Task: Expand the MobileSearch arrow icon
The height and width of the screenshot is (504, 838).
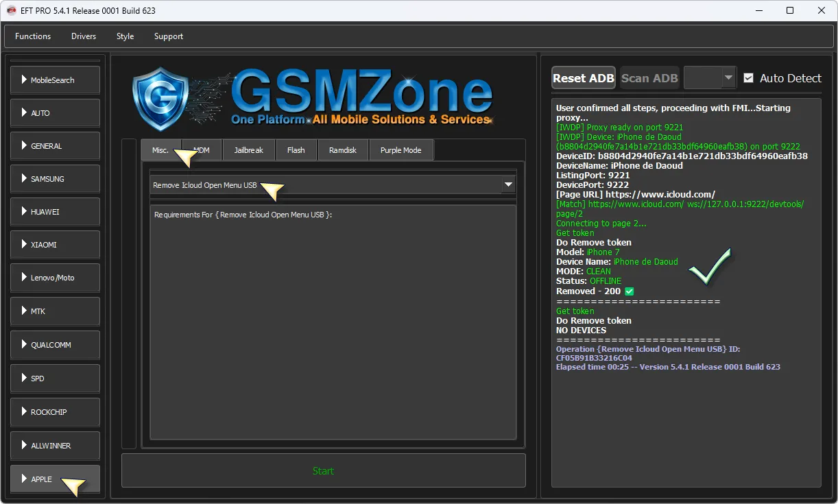Action: coord(24,80)
